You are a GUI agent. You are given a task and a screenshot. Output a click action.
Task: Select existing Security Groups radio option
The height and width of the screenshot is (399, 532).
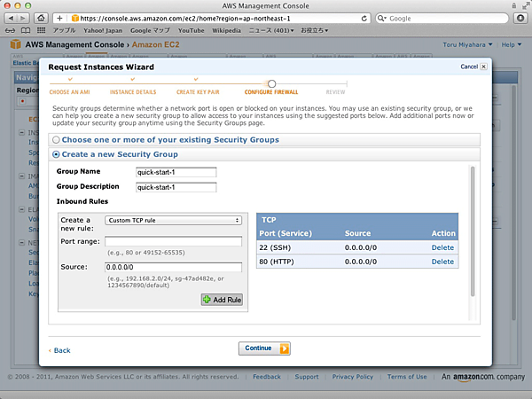(56, 140)
